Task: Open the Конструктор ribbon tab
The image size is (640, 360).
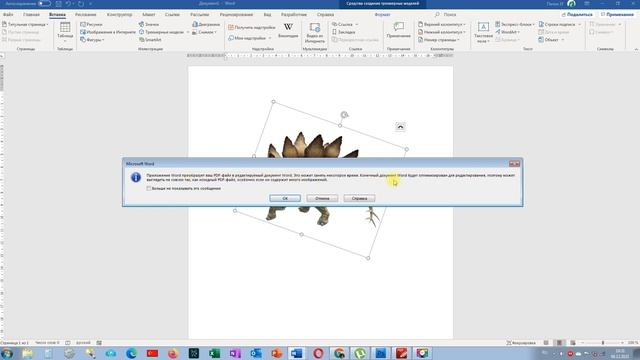Action: coord(119,15)
